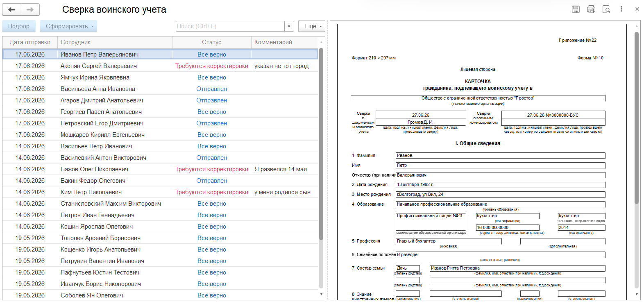Open the three-dots more actions menu
Image resolution: width=644 pixels, height=304 pixels.
pyautogui.click(x=621, y=9)
